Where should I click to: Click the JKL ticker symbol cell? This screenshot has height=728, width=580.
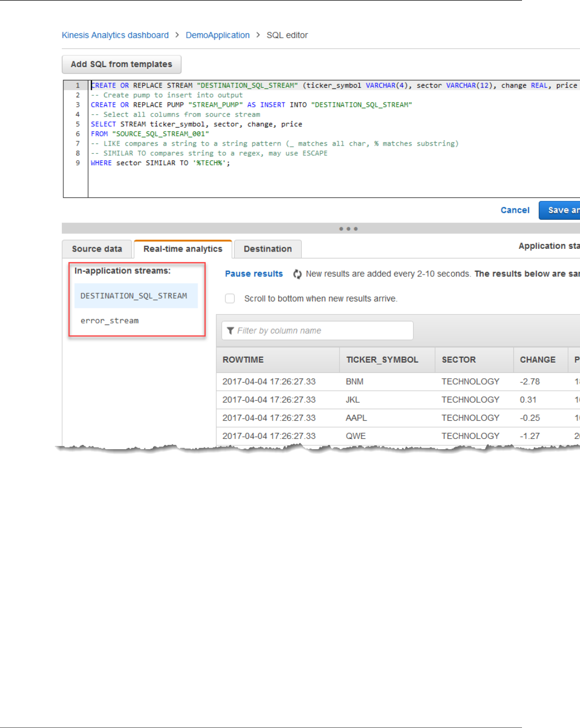(353, 400)
